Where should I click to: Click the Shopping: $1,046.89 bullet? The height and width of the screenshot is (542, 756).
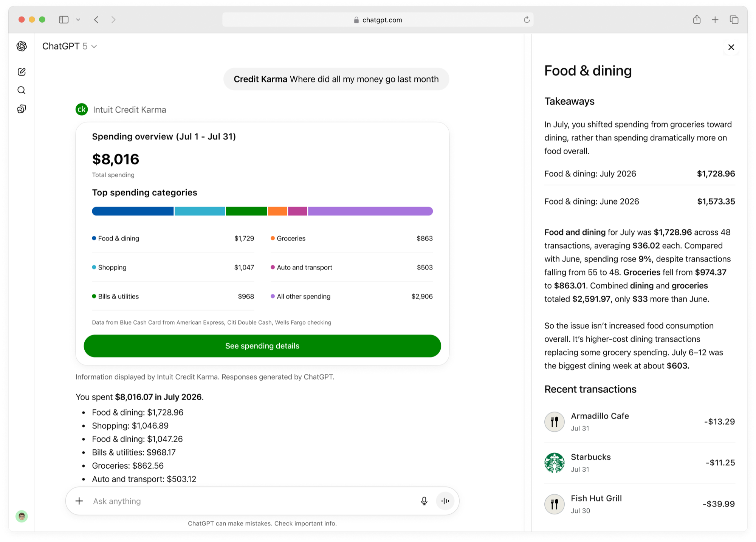[130, 426]
